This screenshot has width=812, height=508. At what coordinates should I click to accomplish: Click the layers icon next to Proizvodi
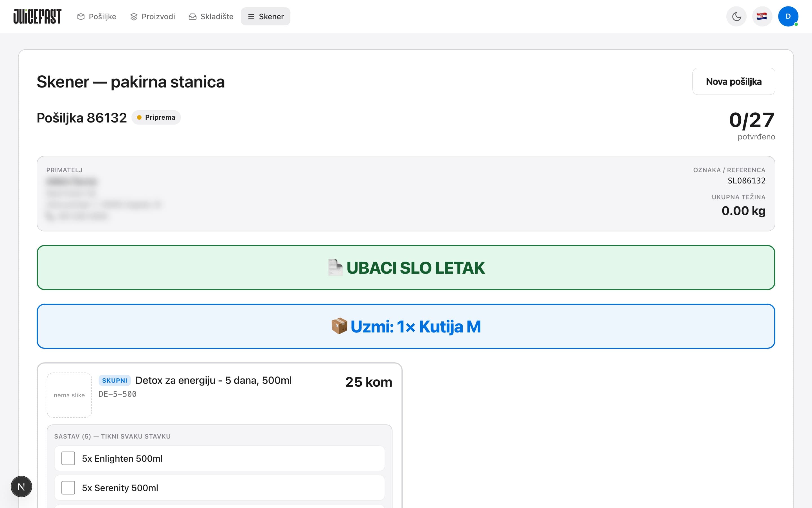coord(134,16)
